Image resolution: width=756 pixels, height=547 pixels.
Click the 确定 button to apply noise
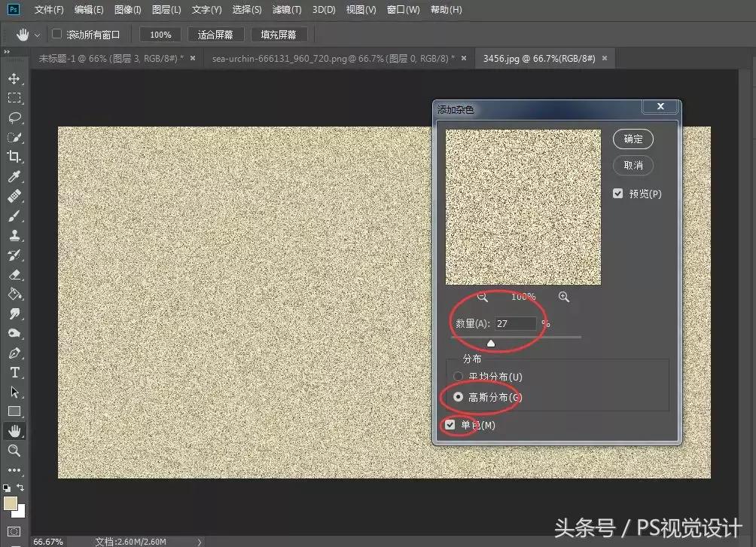click(633, 139)
